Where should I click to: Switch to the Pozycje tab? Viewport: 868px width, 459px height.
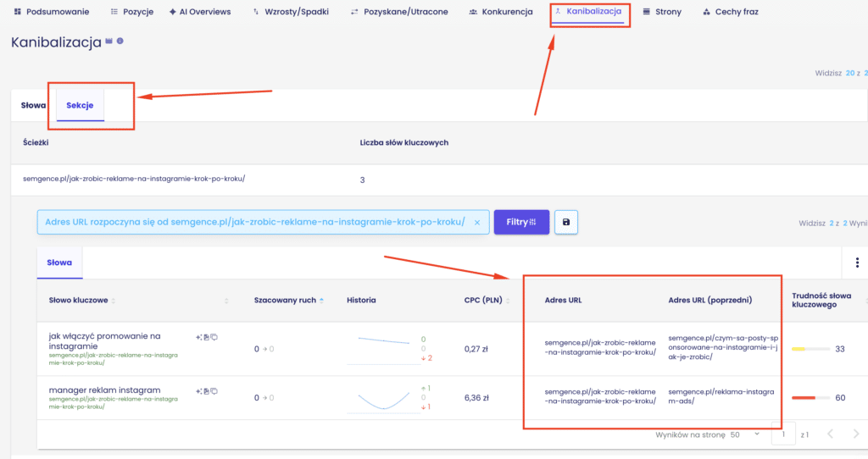click(131, 12)
